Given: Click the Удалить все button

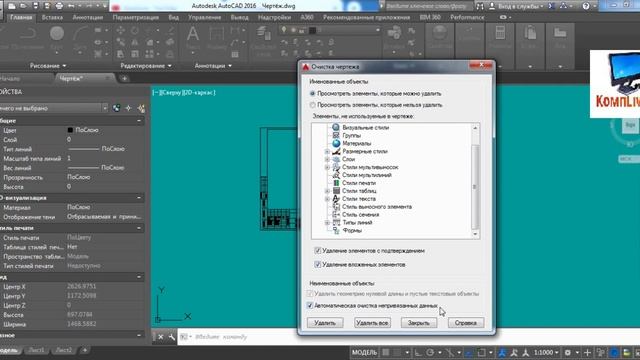Looking at the screenshot, I should click(372, 322).
